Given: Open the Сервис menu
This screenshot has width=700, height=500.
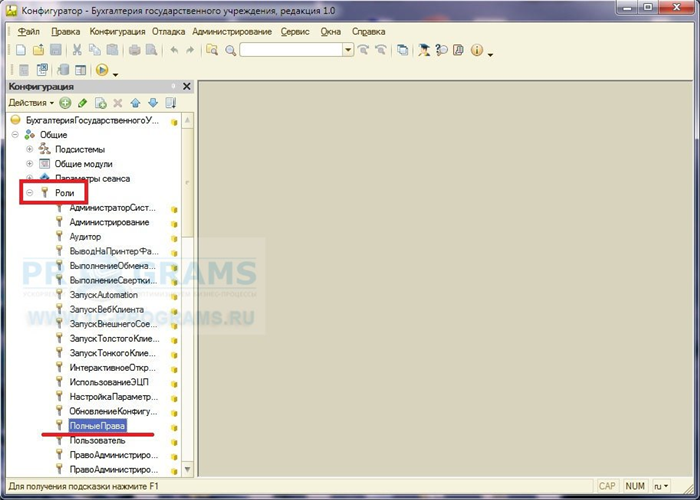Looking at the screenshot, I should [295, 32].
